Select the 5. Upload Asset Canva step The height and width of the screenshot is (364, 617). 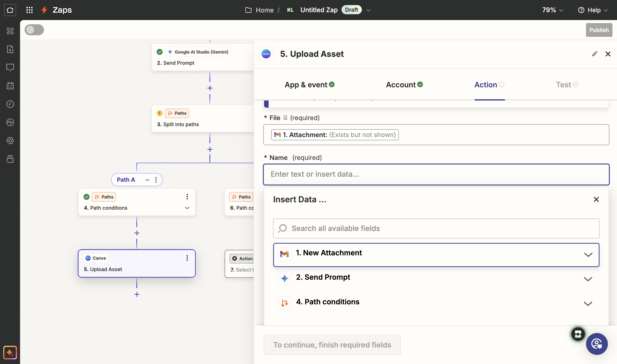137,263
